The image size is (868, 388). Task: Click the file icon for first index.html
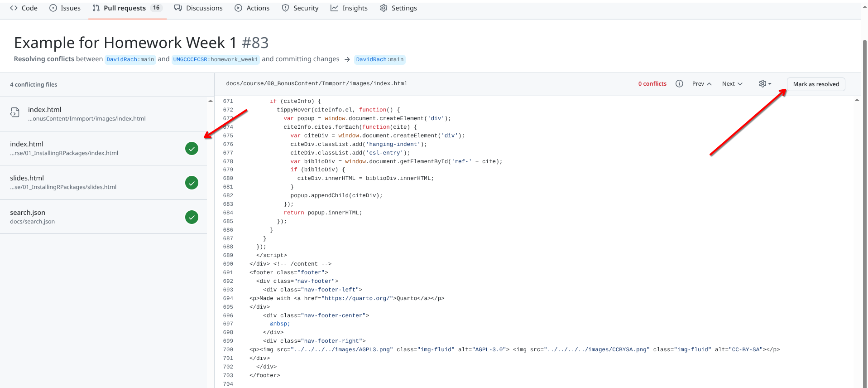coord(15,112)
